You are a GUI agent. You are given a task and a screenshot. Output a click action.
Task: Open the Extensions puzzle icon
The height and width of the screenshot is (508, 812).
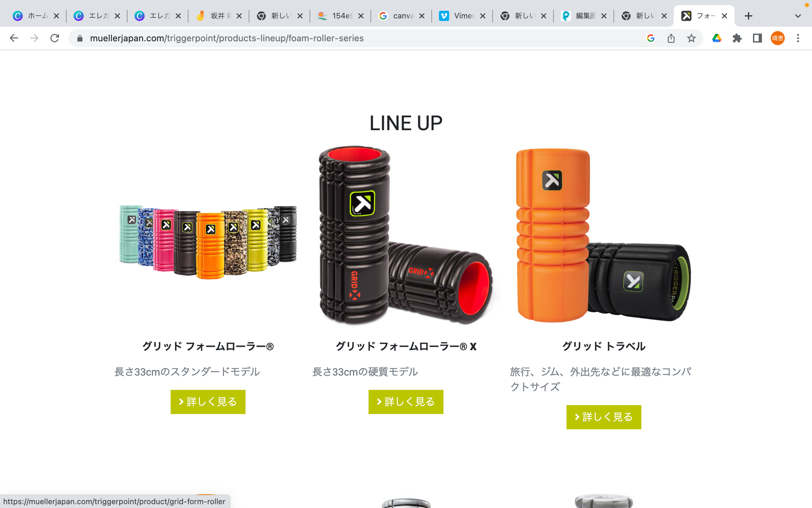737,38
